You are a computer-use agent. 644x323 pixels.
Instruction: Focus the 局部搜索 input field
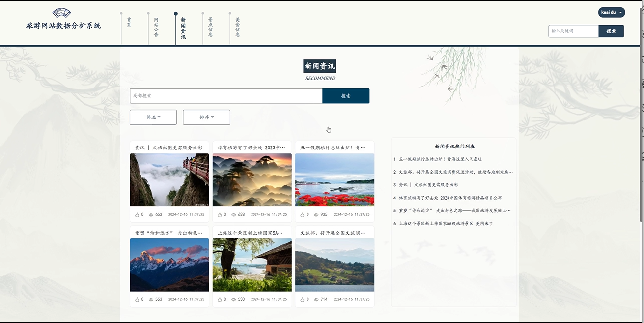tap(226, 96)
